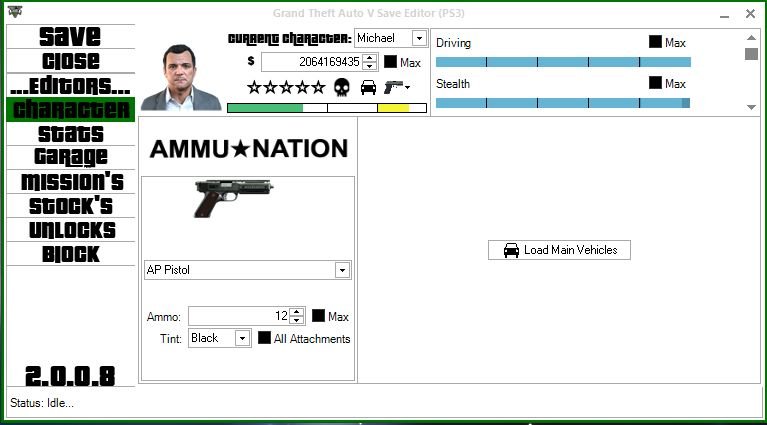
Task: Open the pistol weapon icon menu
Action: pyautogui.click(x=397, y=87)
